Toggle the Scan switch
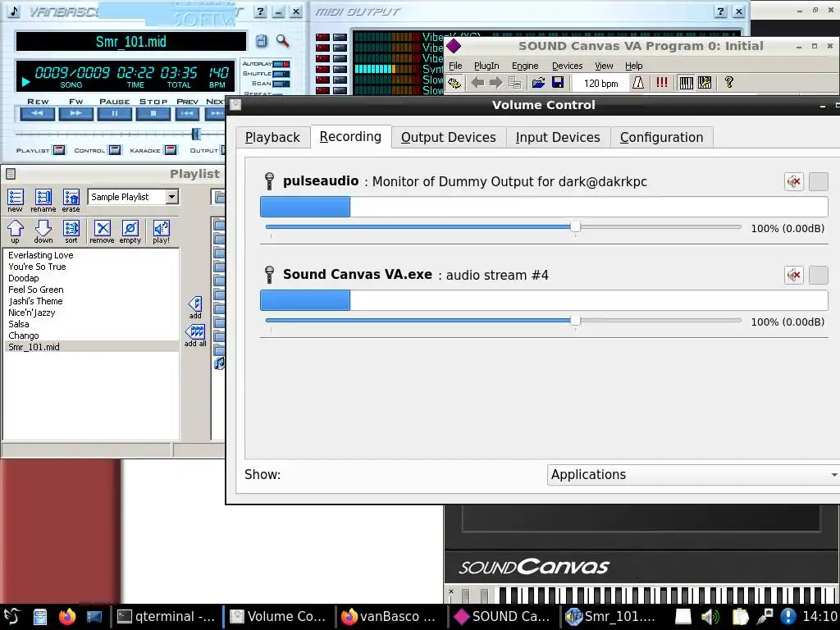840x630 pixels. (281, 84)
